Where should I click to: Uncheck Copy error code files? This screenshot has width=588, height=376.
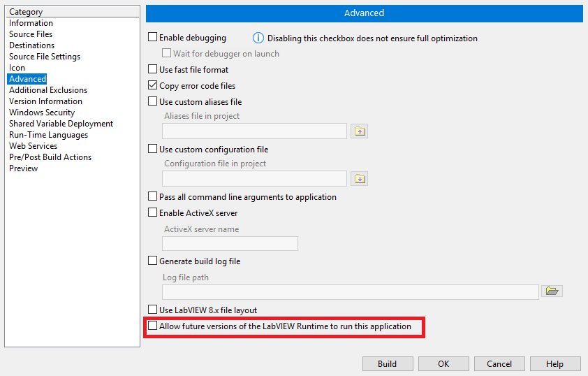tap(153, 85)
